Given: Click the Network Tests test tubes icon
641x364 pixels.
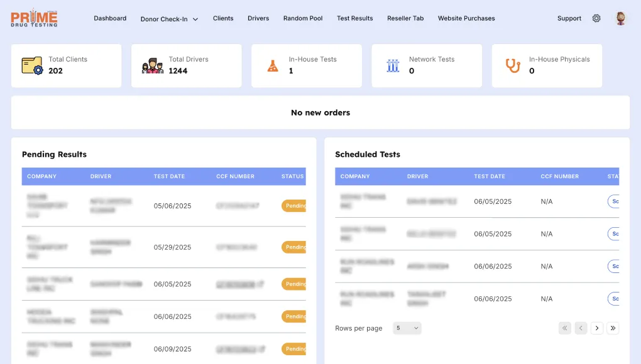Looking at the screenshot, I should point(393,65).
